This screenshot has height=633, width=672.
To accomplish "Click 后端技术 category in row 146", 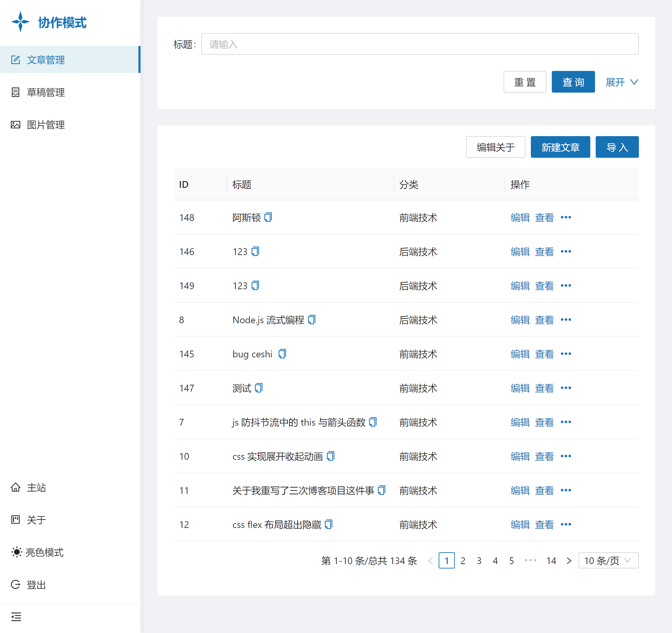I will tap(418, 252).
